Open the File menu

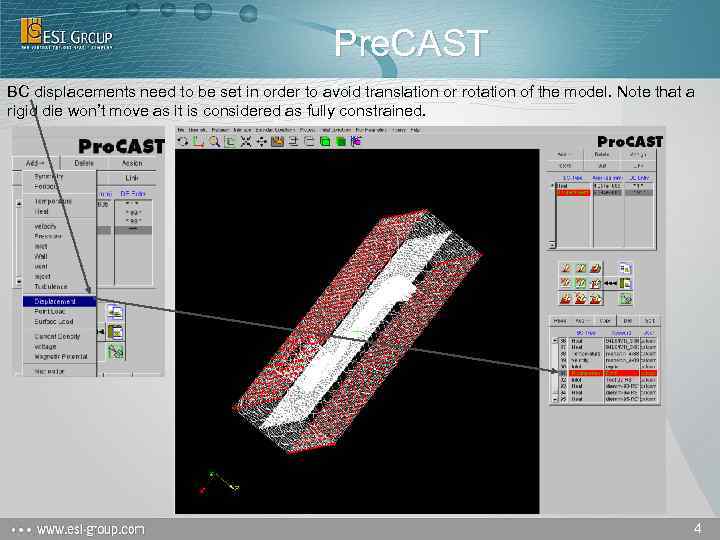181,130
